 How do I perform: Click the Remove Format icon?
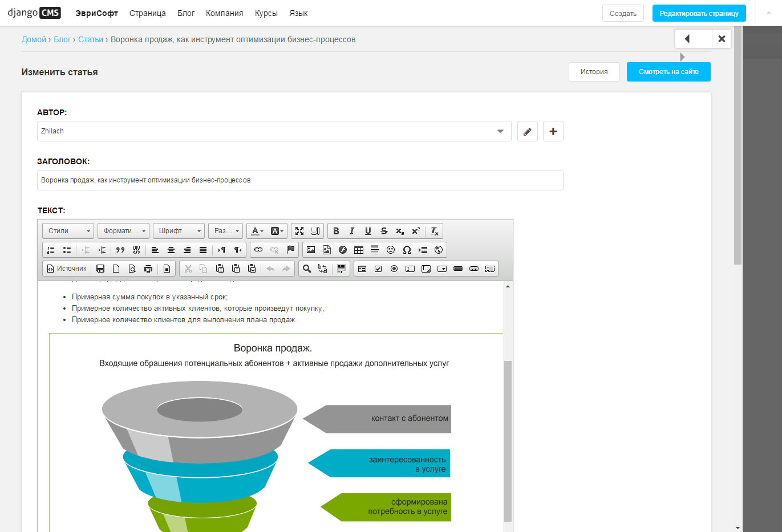click(x=435, y=231)
